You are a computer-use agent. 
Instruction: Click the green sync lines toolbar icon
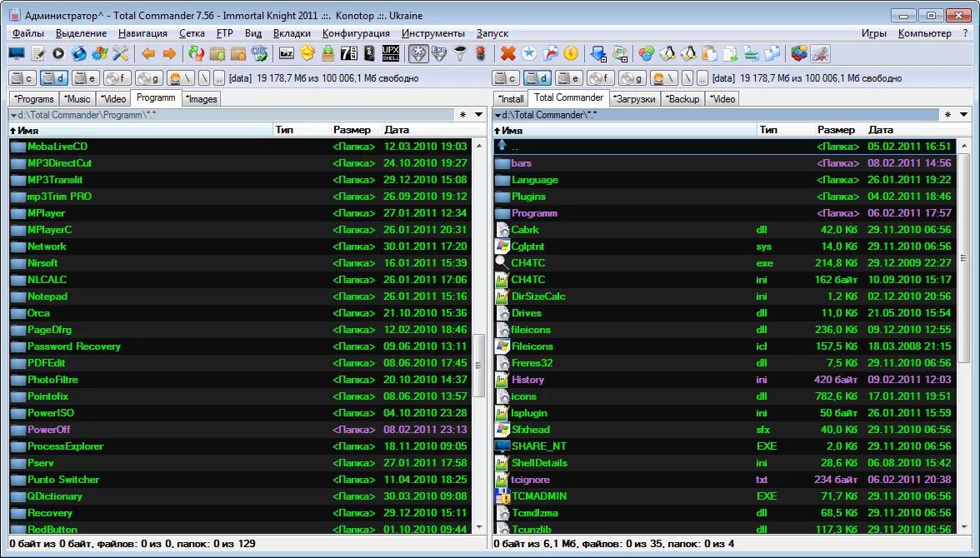tap(752, 54)
